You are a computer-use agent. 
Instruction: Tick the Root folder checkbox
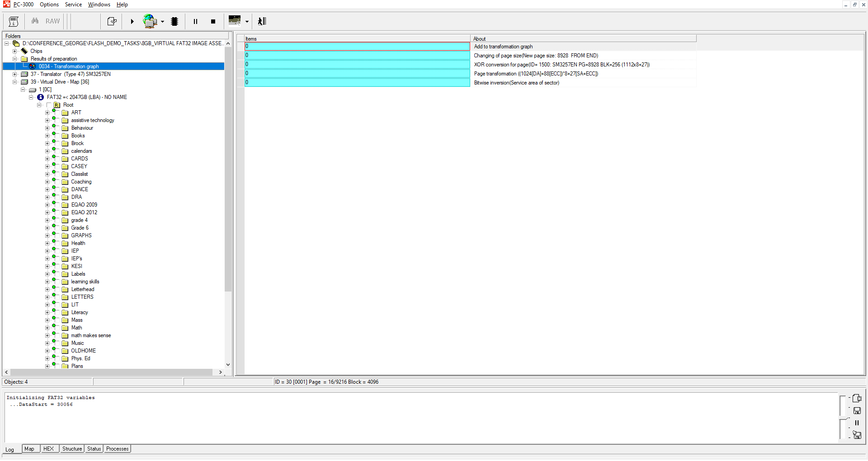[x=49, y=105]
